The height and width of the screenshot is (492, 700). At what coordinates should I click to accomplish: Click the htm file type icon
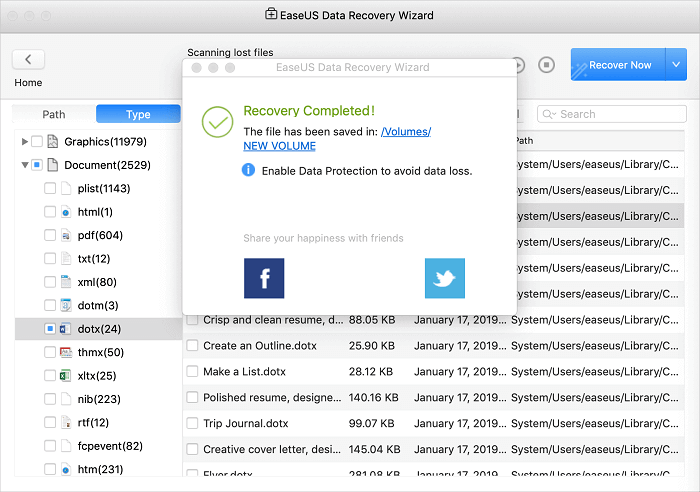[66, 469]
